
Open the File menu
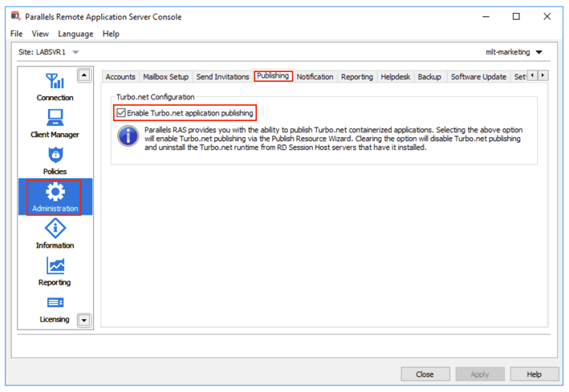point(16,34)
